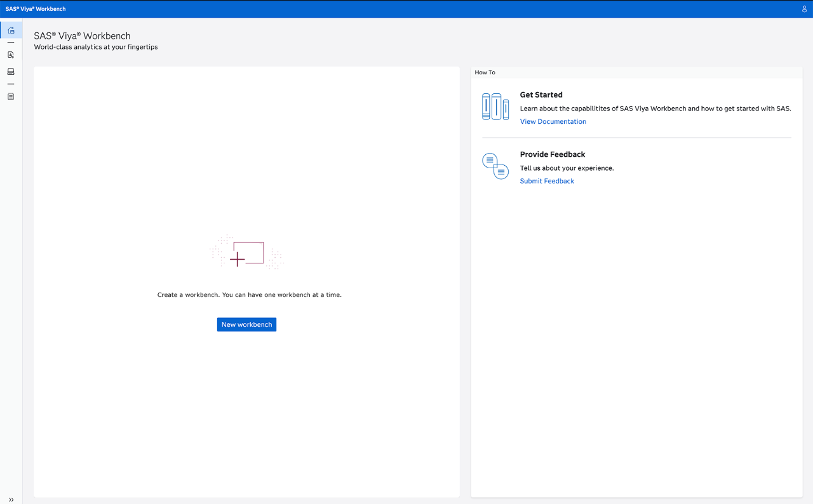
Task: Click the SAS Viya Workbench header title
Action: click(36, 9)
